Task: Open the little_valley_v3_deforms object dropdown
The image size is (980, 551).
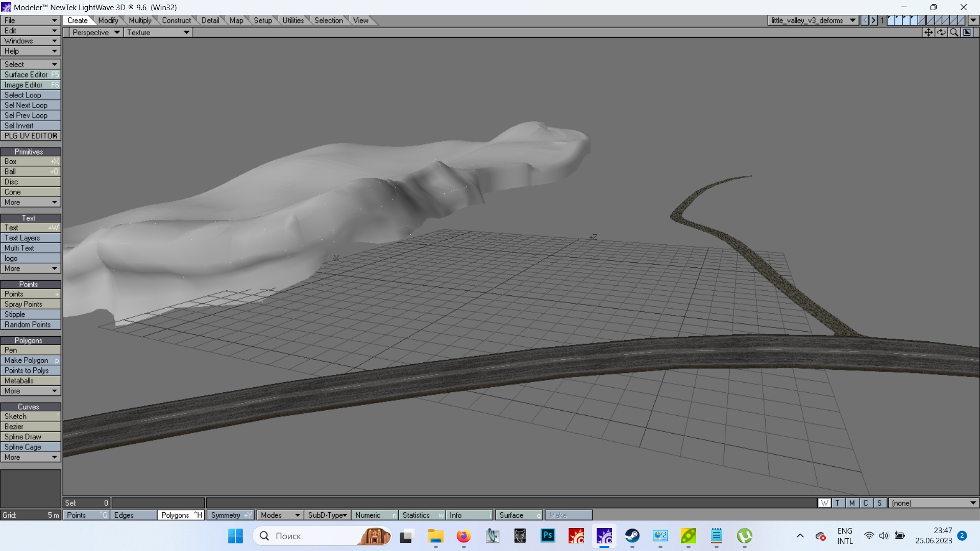Action: [x=813, y=20]
